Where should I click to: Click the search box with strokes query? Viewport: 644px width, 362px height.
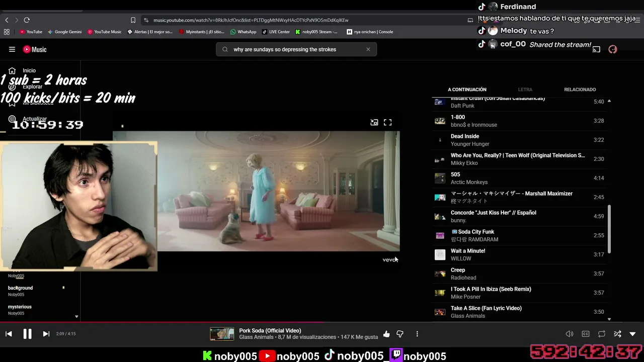296,49
